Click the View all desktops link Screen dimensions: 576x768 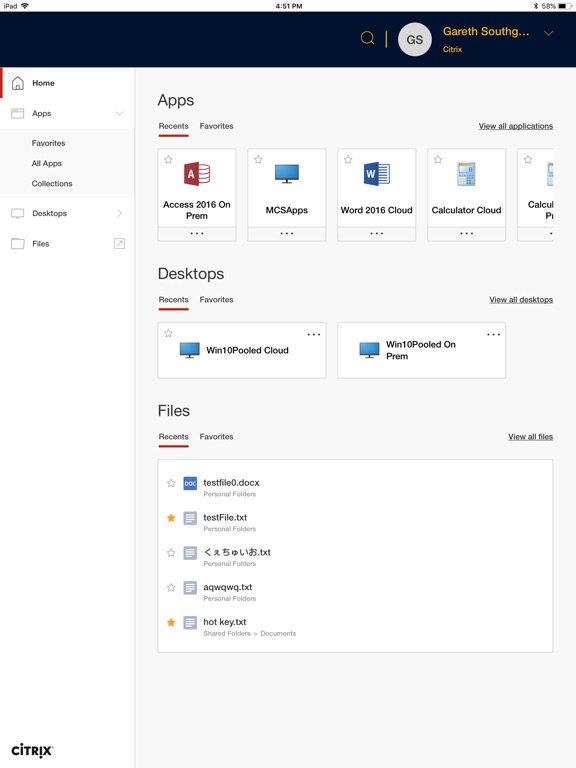click(x=521, y=299)
